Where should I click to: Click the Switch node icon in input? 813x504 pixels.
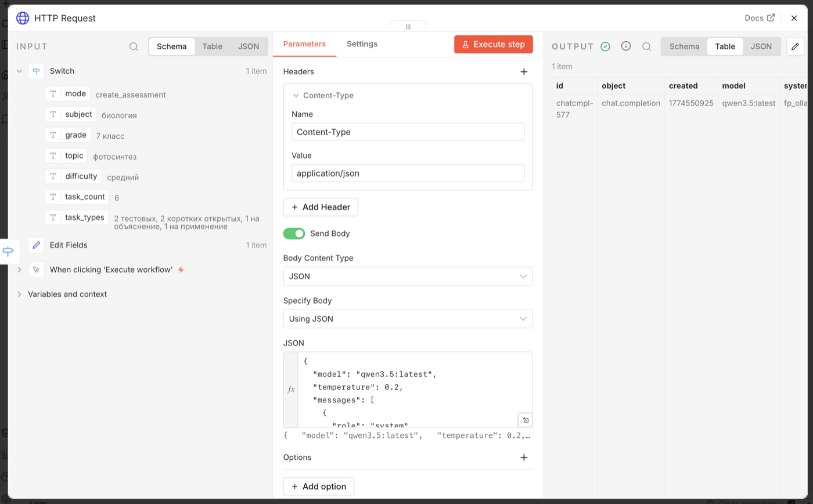pos(37,71)
